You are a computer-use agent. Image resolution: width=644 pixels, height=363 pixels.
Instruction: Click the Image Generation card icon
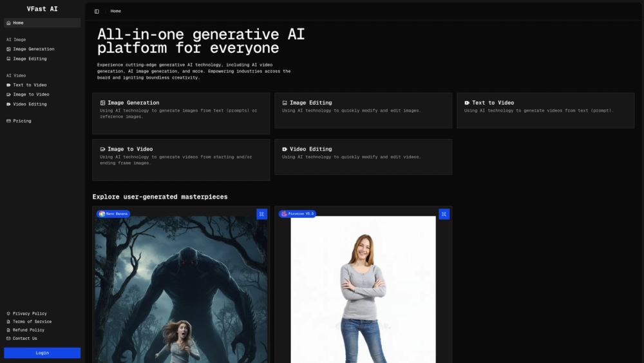pos(102,103)
